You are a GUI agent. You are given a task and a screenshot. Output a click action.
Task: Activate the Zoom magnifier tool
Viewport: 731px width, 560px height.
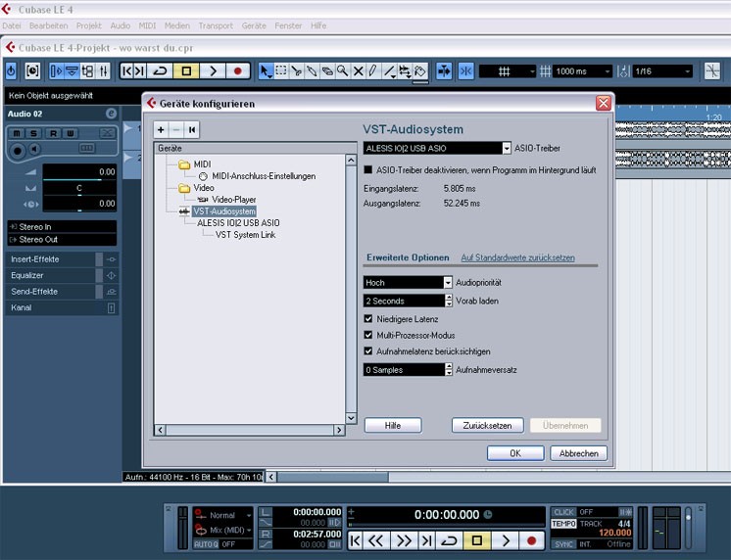click(342, 71)
